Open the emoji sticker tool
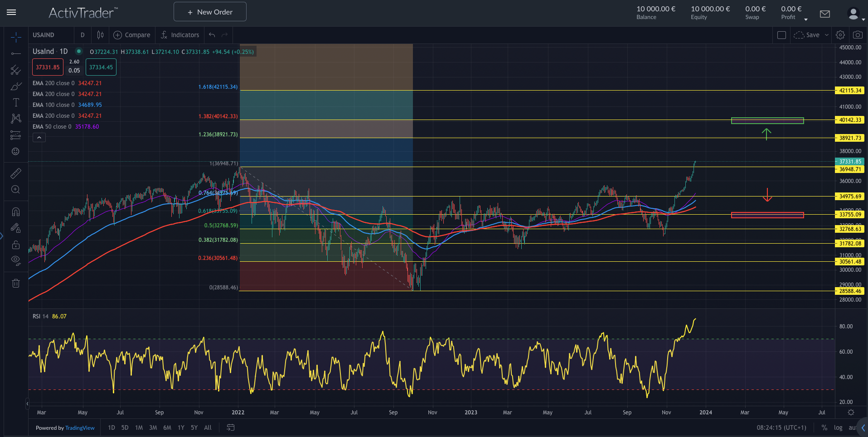 (16, 151)
